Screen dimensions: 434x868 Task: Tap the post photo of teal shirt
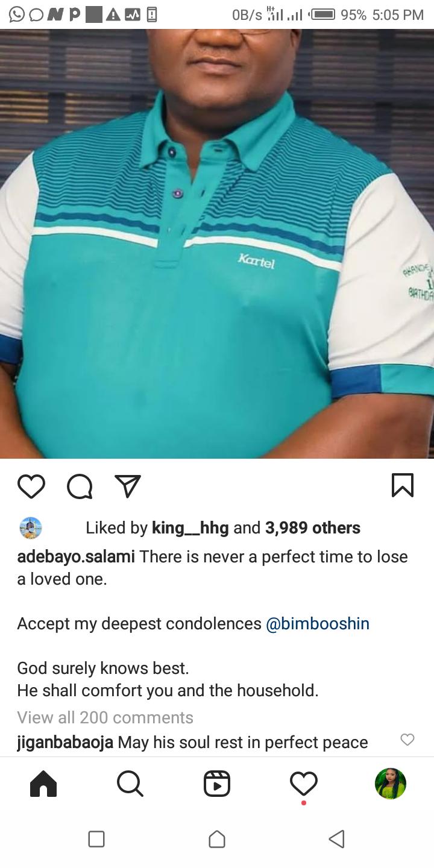(217, 244)
